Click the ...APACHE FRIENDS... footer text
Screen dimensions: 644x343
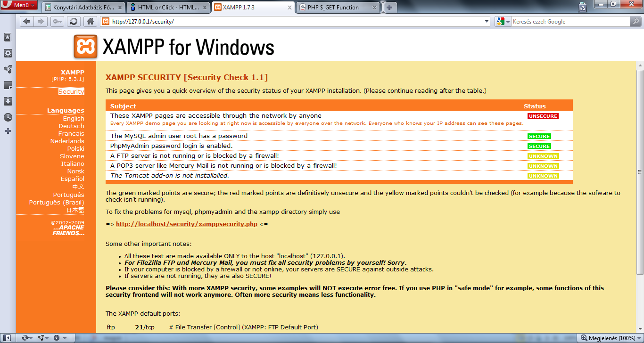tap(68, 230)
